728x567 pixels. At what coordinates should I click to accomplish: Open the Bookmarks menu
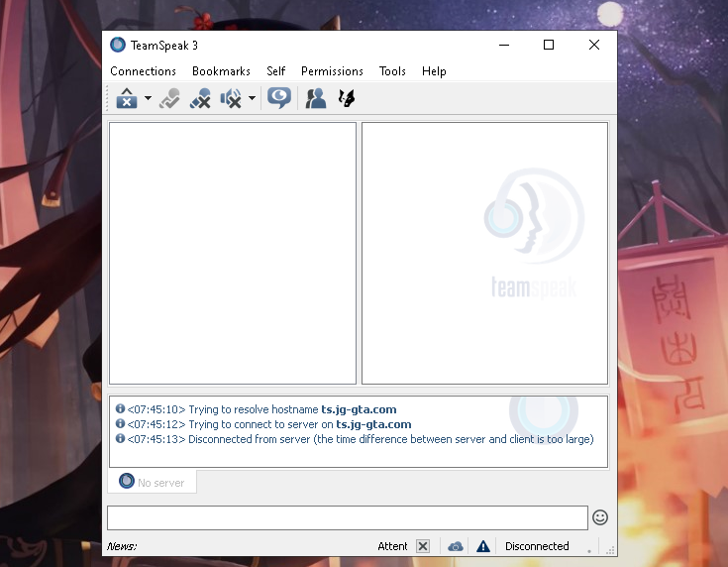(x=221, y=71)
